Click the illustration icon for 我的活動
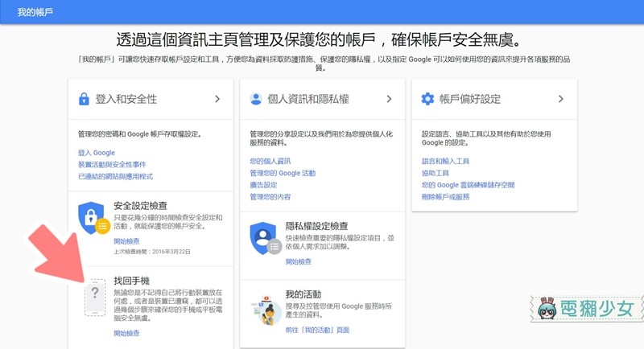 [x=266, y=310]
